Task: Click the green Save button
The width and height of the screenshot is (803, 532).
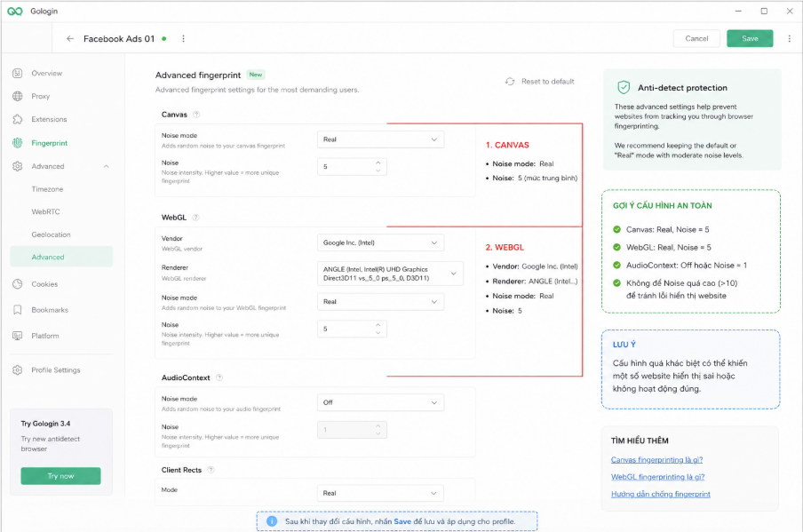Action: click(x=750, y=38)
